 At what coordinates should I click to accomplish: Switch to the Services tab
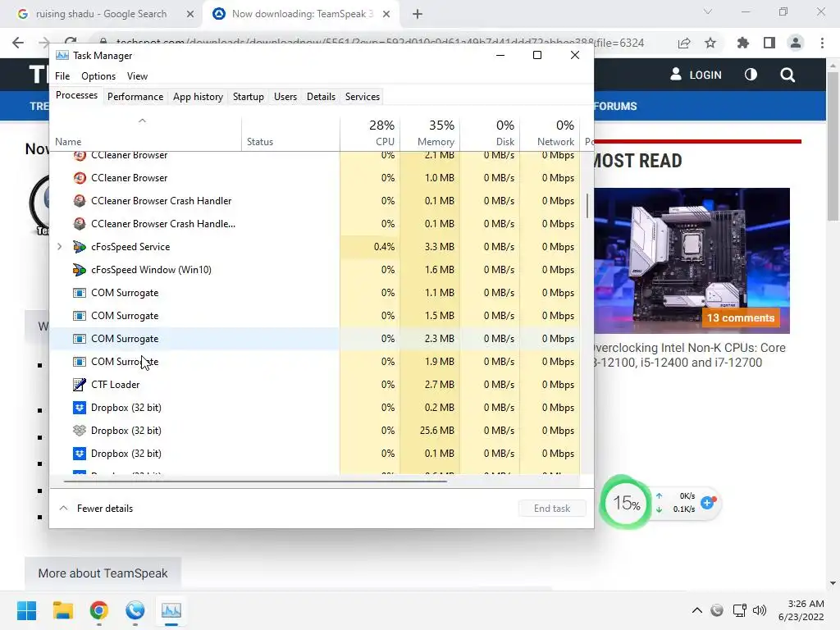click(362, 97)
